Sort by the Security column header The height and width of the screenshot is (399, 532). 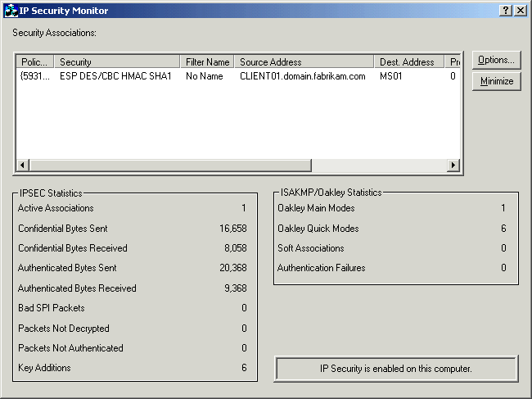(117, 61)
